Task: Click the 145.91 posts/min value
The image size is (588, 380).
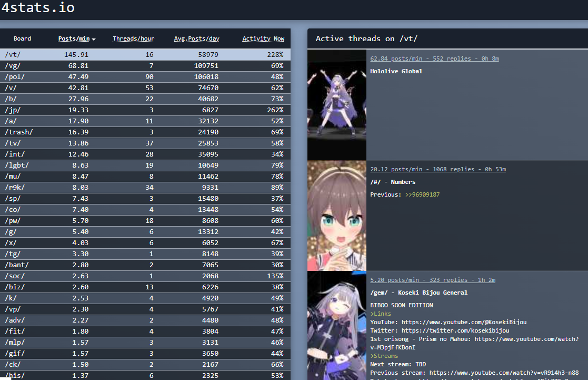Action: [x=76, y=54]
